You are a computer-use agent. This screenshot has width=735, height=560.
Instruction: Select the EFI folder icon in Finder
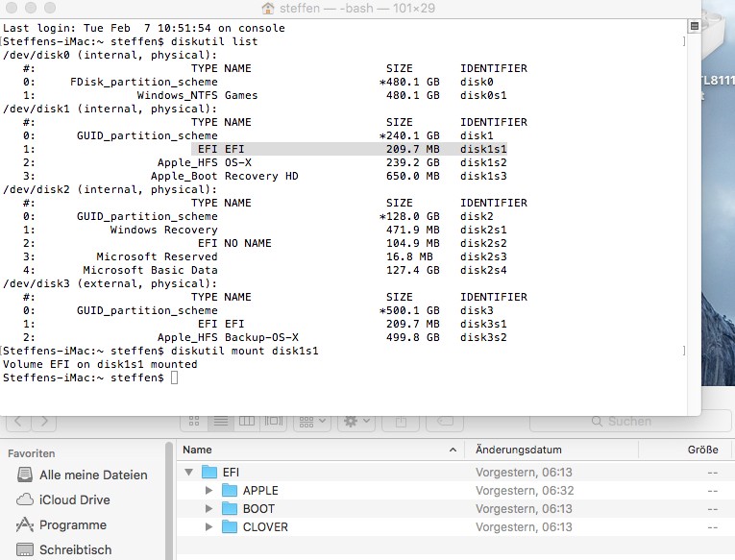click(x=209, y=472)
